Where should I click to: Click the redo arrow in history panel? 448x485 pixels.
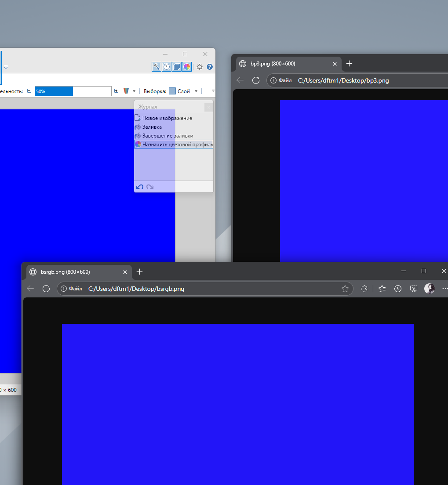point(150,187)
